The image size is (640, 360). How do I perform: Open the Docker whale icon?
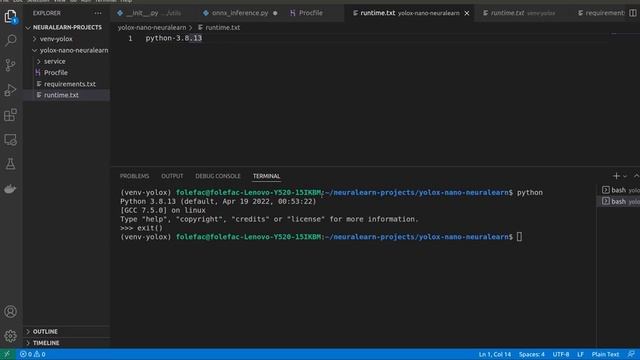11,189
